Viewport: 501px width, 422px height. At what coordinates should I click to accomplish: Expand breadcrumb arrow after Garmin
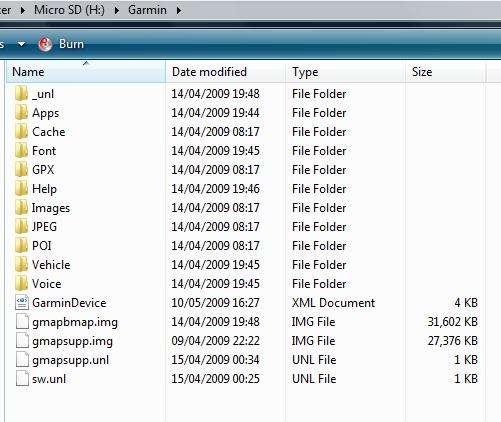[179, 10]
